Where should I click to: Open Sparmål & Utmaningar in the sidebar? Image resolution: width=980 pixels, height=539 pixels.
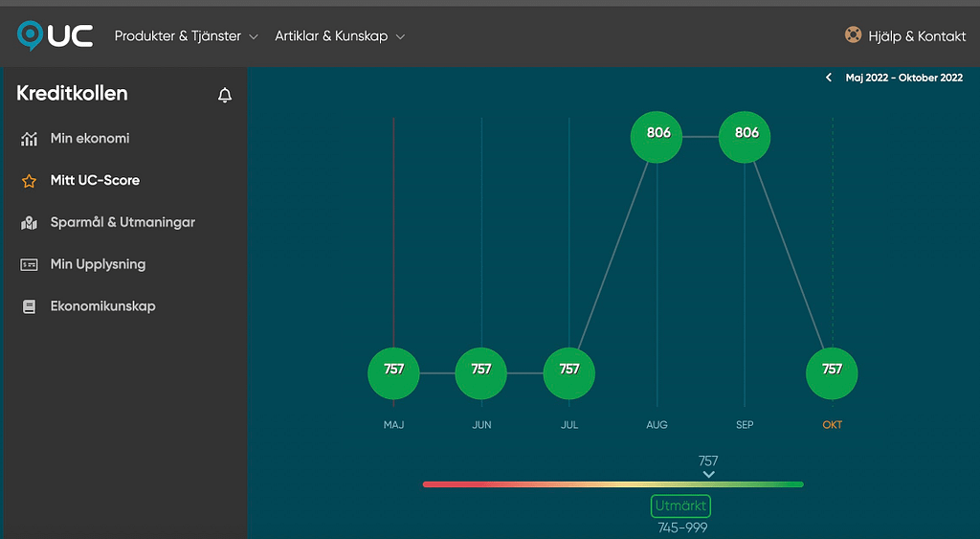tap(122, 223)
